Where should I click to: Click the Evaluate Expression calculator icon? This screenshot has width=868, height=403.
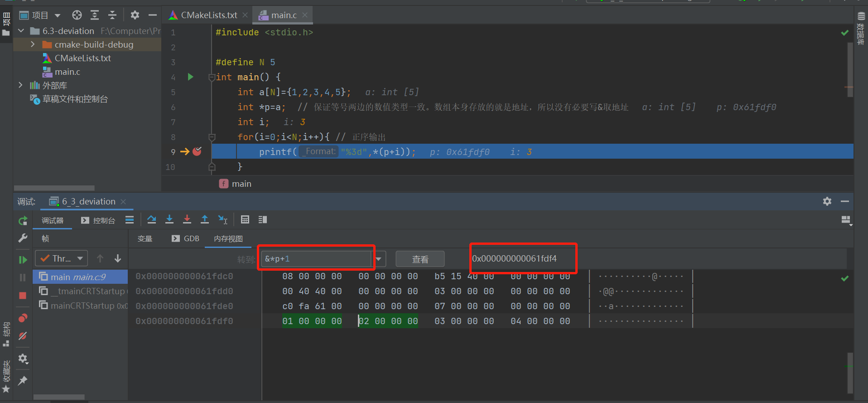pyautogui.click(x=245, y=220)
